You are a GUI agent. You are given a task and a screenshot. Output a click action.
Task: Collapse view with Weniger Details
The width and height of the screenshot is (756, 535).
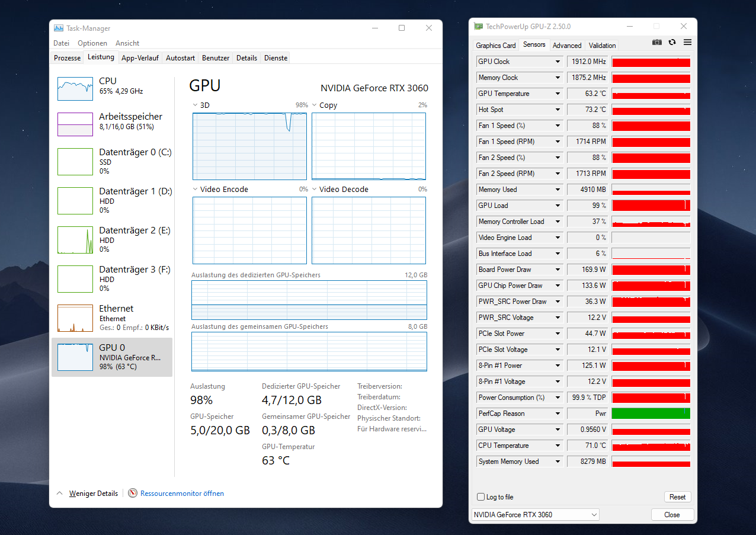coord(87,493)
